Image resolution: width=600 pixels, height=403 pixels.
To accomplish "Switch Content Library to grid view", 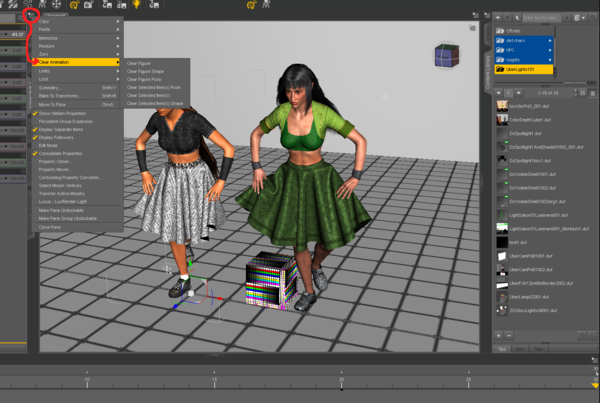I will pos(583,93).
